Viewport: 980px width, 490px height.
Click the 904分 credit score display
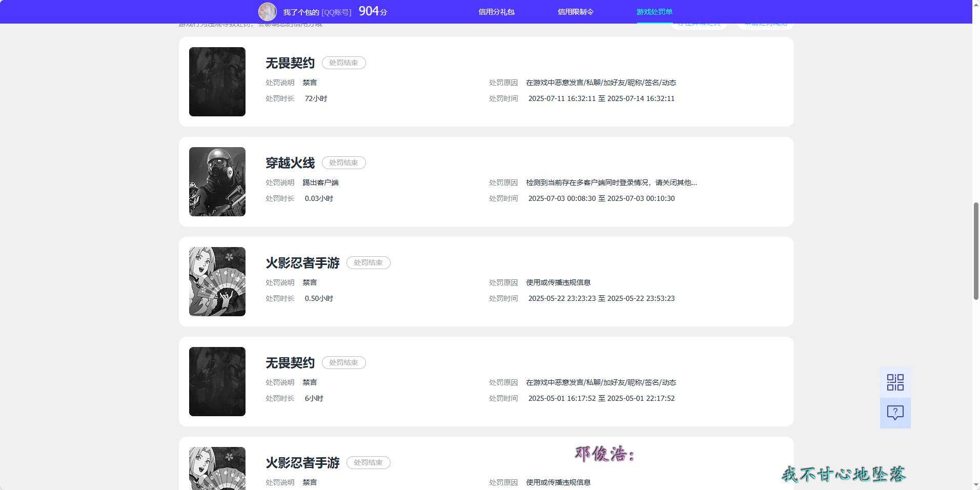373,11
